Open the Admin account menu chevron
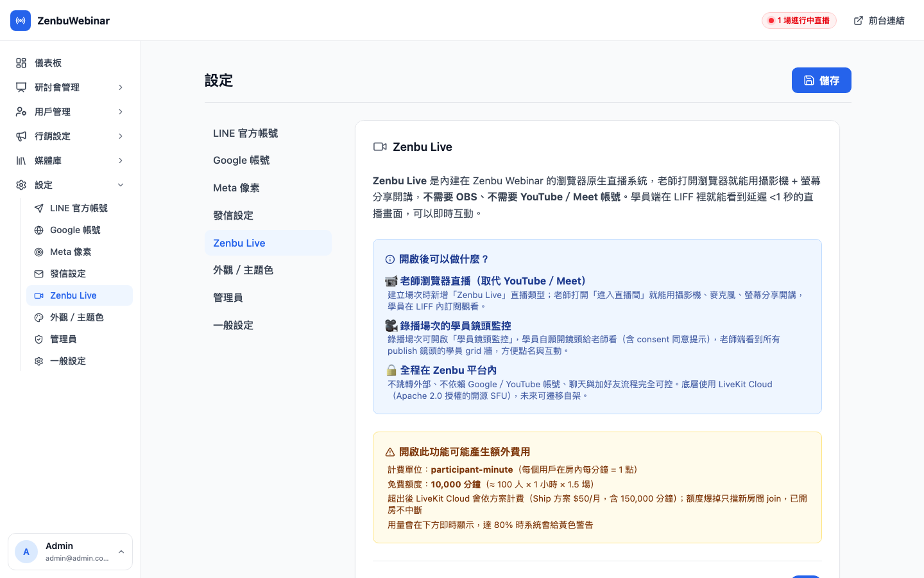 (x=121, y=552)
